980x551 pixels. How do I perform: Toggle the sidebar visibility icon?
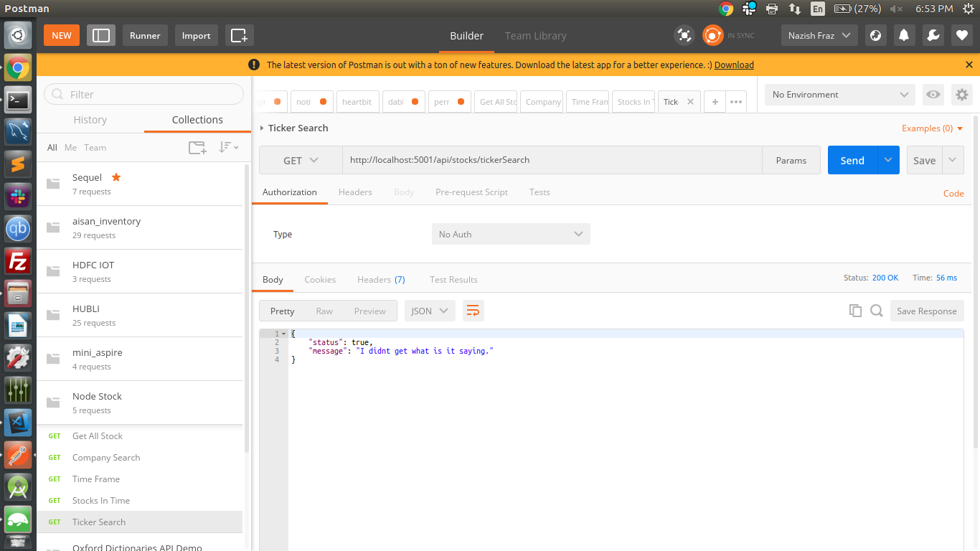[101, 35]
